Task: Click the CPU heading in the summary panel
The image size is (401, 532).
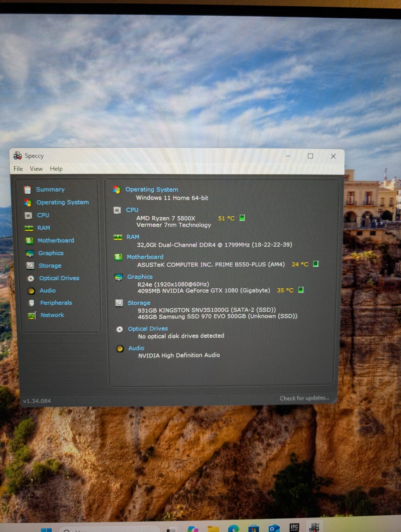Action: click(x=132, y=210)
